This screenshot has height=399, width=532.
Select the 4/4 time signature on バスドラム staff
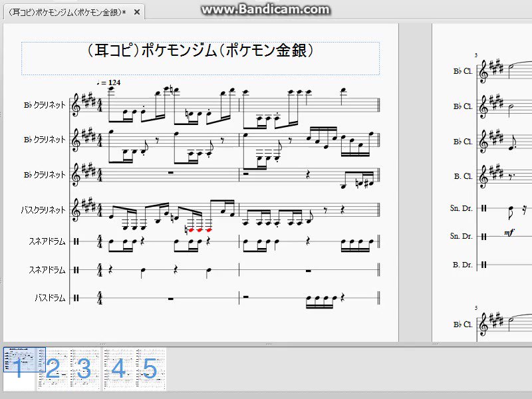[x=100, y=298]
